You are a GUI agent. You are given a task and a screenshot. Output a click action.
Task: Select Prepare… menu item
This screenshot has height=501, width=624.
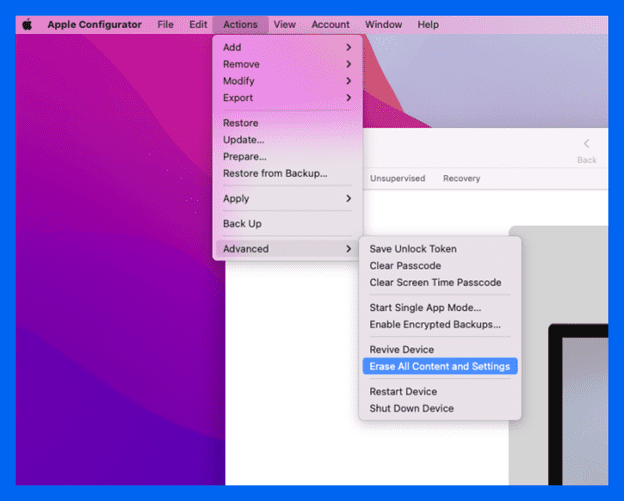tap(287, 156)
